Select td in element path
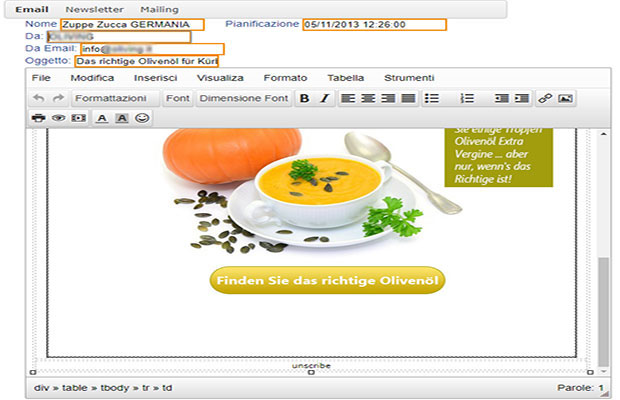 tap(167, 388)
